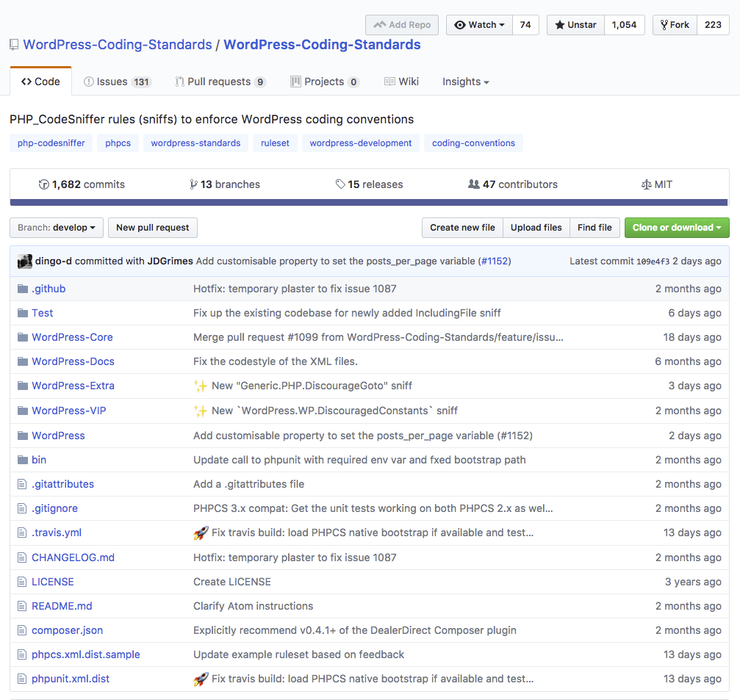The image size is (740, 700).
Task: Click the LICENSE file icon
Action: pos(22,582)
